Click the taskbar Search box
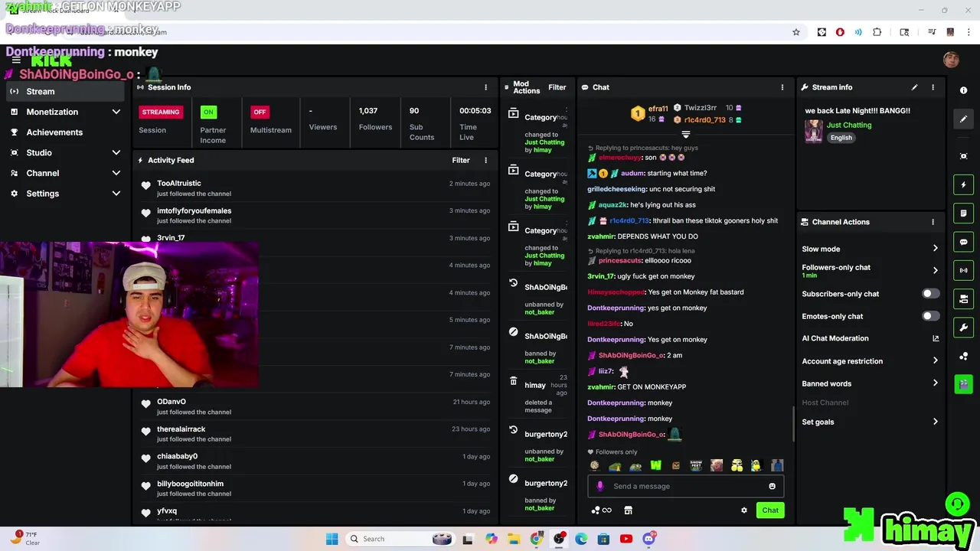This screenshot has width=980, height=551. [400, 539]
